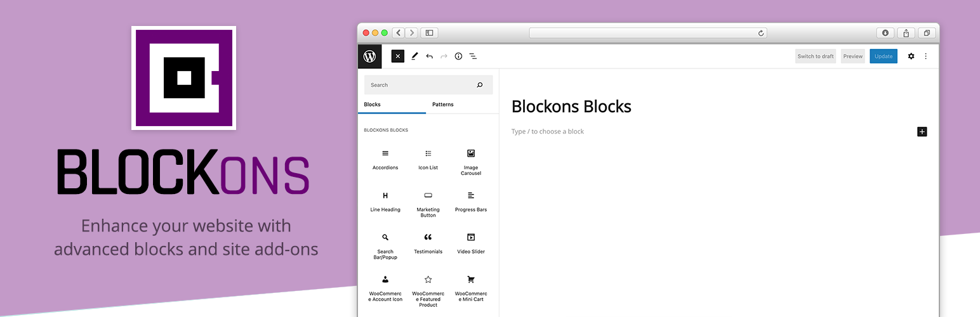Screen dimensions: 980x317
Task: Insert the Search Bar/Popup block
Action: pyautogui.click(x=385, y=246)
